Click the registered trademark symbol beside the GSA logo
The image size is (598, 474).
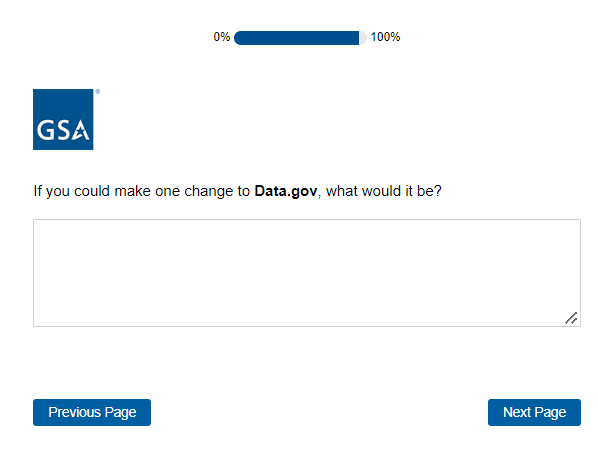pyautogui.click(x=98, y=92)
